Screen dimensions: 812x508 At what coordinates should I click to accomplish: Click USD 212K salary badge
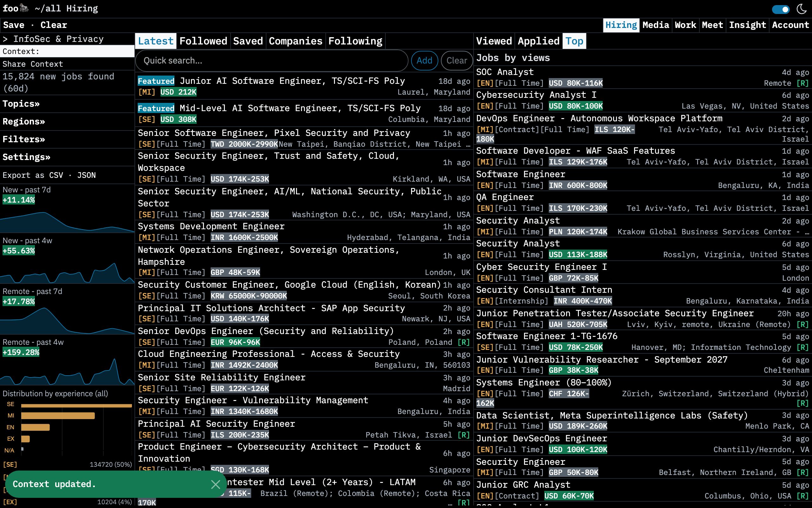click(179, 92)
